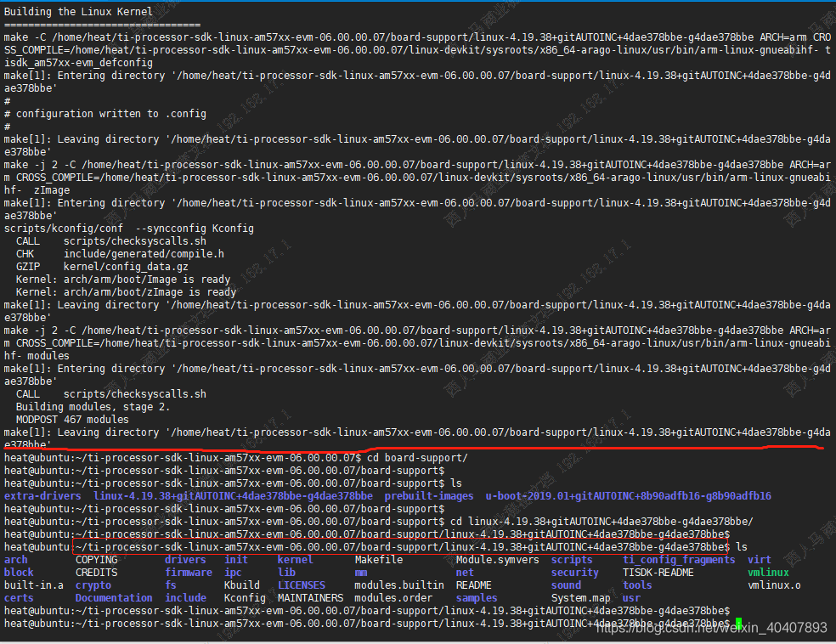This screenshot has width=836, height=644.
Task: Click 'scripts/kconfig/conf --syncconfig Kconfig' line
Action: click(129, 229)
